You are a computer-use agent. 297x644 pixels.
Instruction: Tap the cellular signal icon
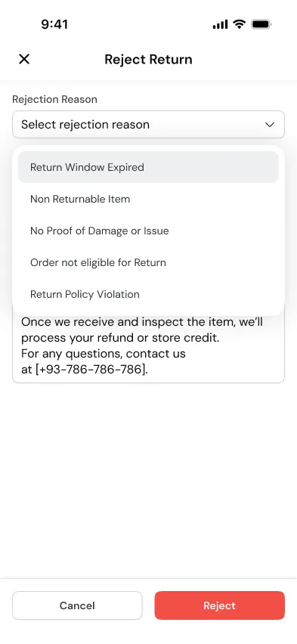point(220,25)
